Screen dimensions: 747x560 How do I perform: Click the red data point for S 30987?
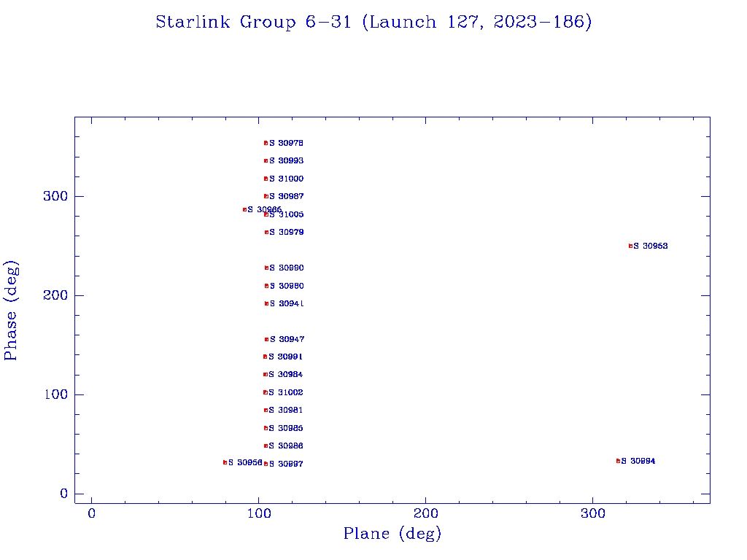pos(266,196)
